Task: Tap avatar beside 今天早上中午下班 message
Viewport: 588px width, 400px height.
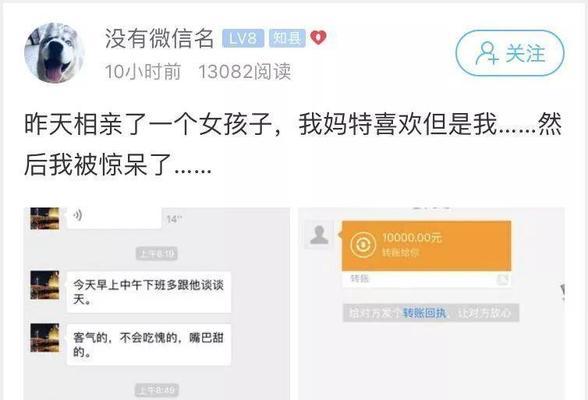Action: click(x=45, y=285)
